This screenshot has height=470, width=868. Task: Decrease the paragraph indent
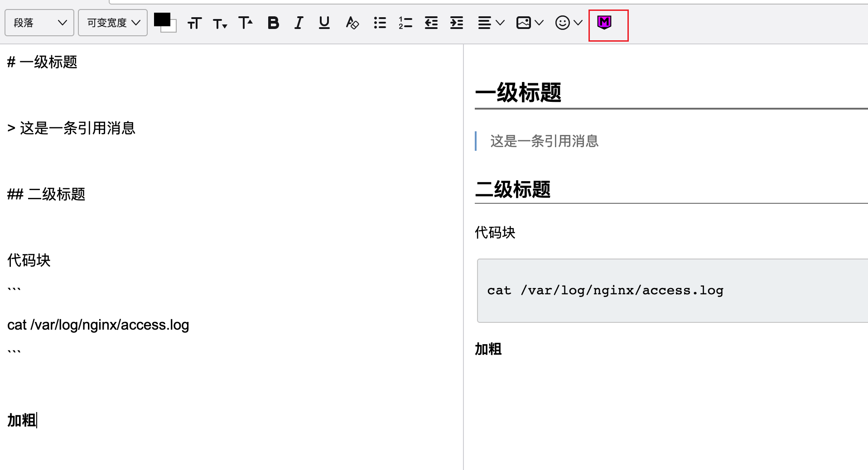[431, 23]
